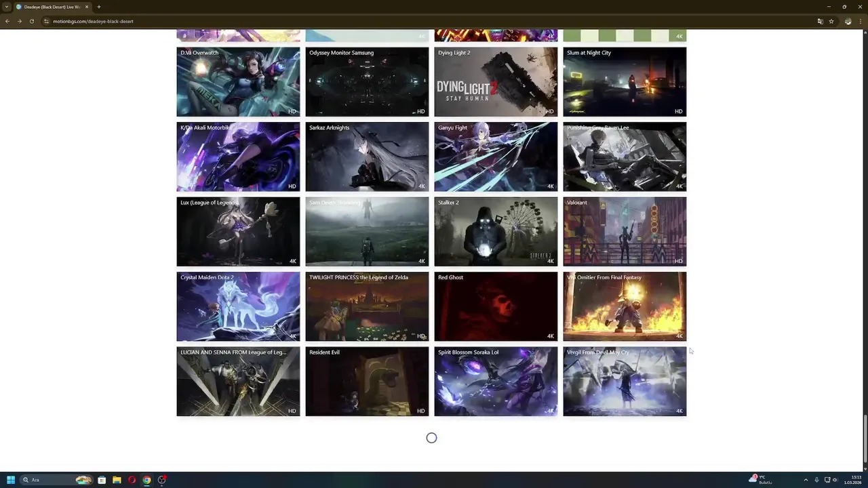The image size is (868, 488).
Task: Click the 4K badge on Red Ghost
Action: click(x=551, y=336)
